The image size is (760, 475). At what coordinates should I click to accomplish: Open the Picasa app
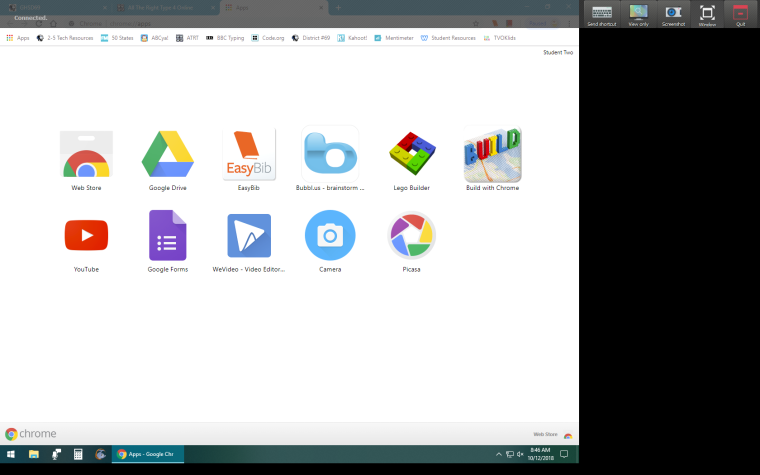pyautogui.click(x=412, y=235)
